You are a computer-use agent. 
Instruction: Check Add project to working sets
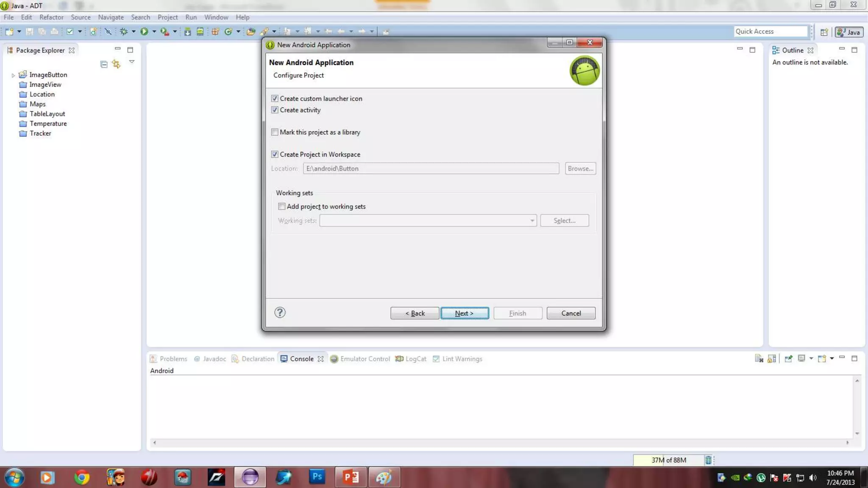(x=281, y=206)
